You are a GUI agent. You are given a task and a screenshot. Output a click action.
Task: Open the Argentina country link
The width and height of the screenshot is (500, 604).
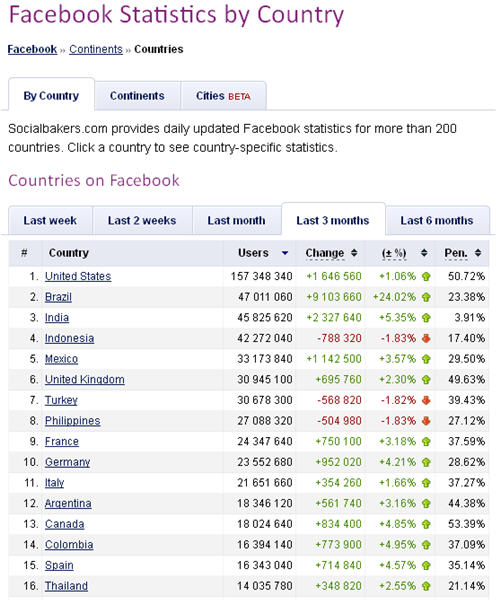pos(68,503)
